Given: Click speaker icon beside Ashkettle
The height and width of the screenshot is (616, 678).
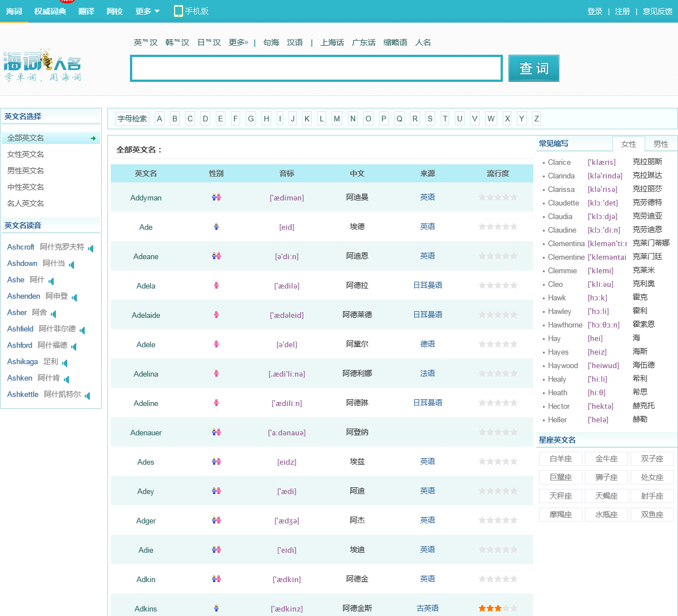Looking at the screenshot, I should click(87, 396).
